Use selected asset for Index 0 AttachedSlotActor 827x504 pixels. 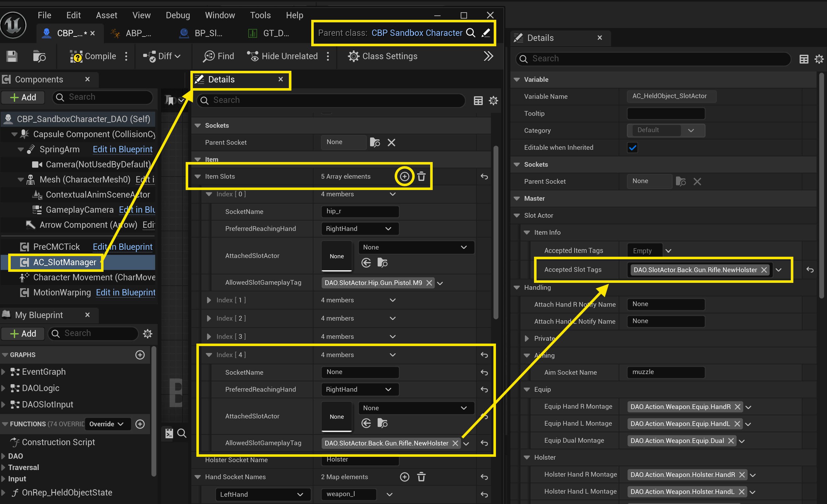[x=366, y=263]
